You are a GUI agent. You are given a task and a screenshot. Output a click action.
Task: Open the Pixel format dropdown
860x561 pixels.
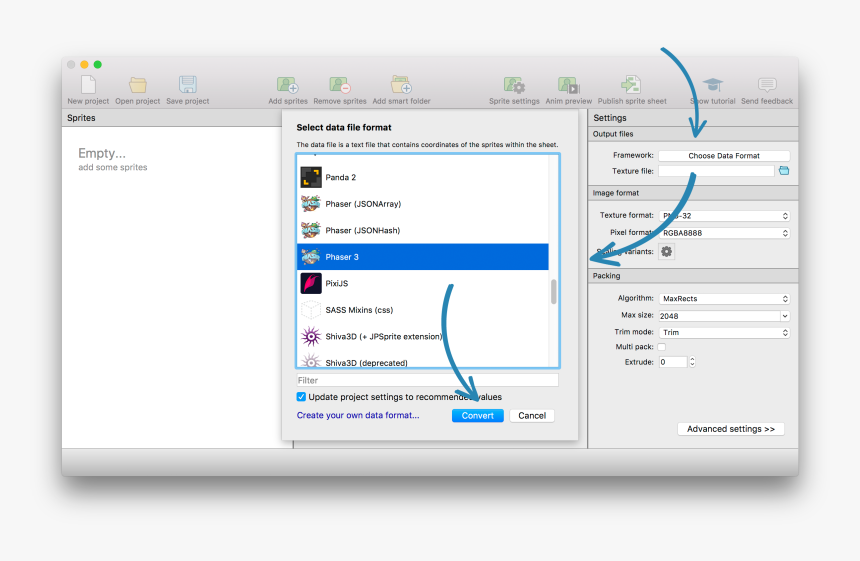coord(724,233)
